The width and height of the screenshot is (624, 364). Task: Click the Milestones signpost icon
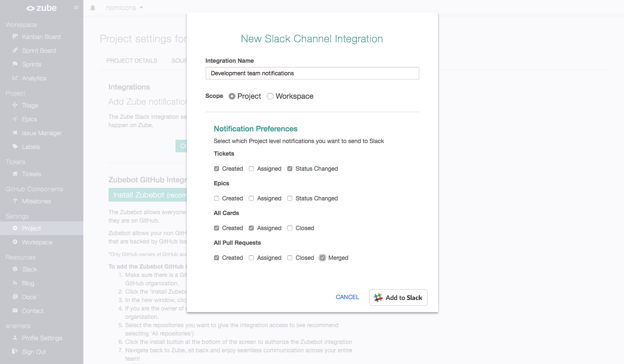click(x=15, y=201)
